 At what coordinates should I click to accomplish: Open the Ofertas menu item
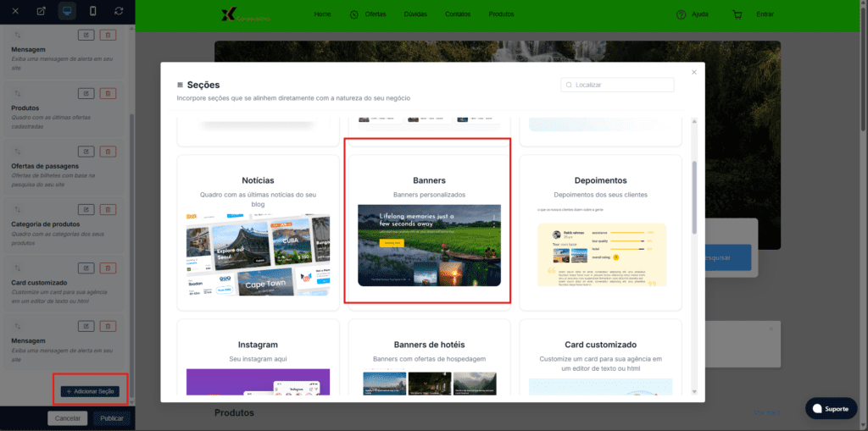pos(376,14)
